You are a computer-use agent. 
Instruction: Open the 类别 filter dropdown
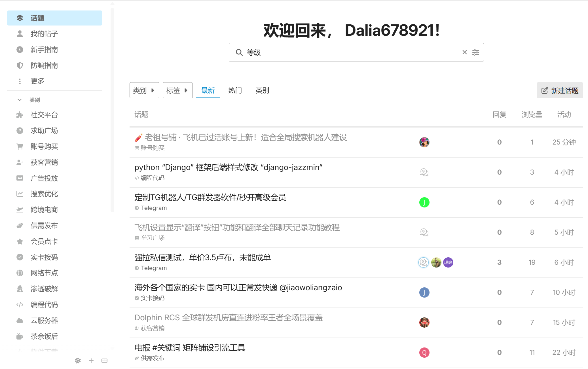pyautogui.click(x=144, y=90)
